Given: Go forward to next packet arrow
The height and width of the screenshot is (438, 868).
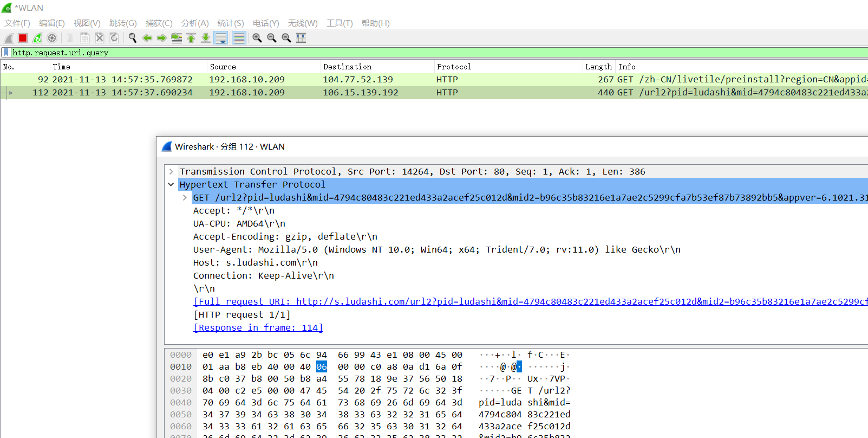Looking at the screenshot, I should tap(162, 38).
